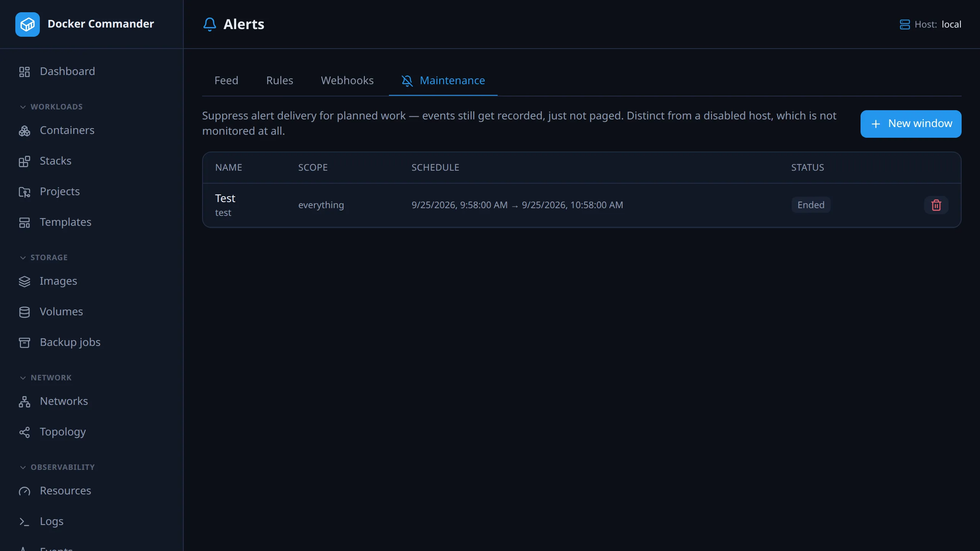Viewport: 980px width, 551px height.
Task: Click the Containers cubes icon
Action: click(x=24, y=130)
